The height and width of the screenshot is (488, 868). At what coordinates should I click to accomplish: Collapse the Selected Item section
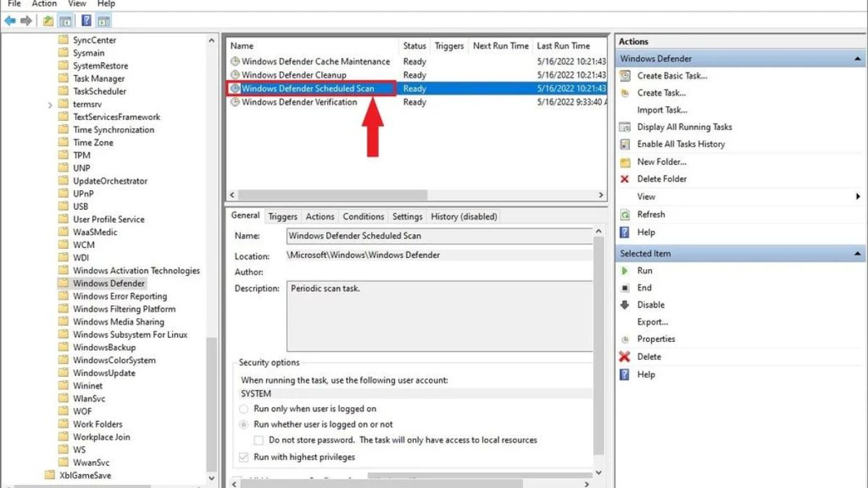click(858, 253)
